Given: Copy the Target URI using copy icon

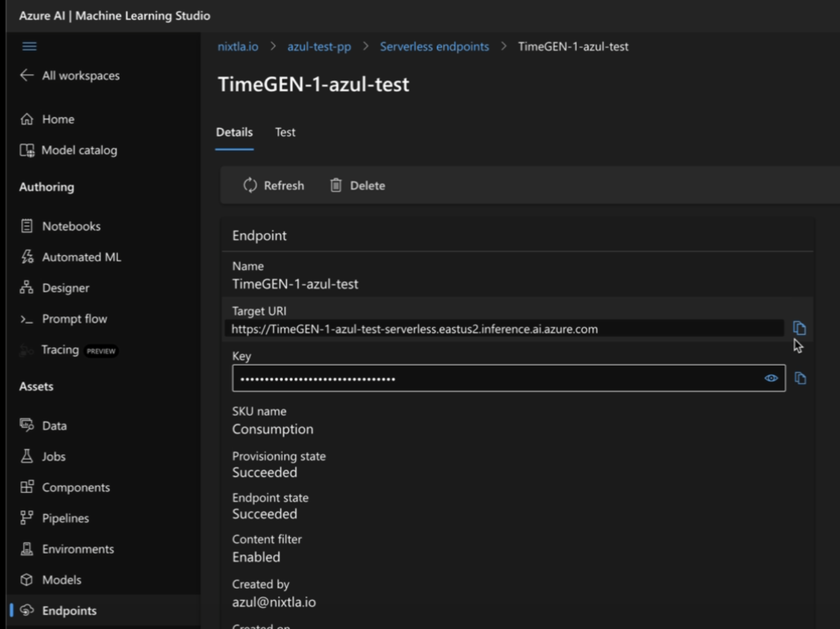Looking at the screenshot, I should click(800, 328).
